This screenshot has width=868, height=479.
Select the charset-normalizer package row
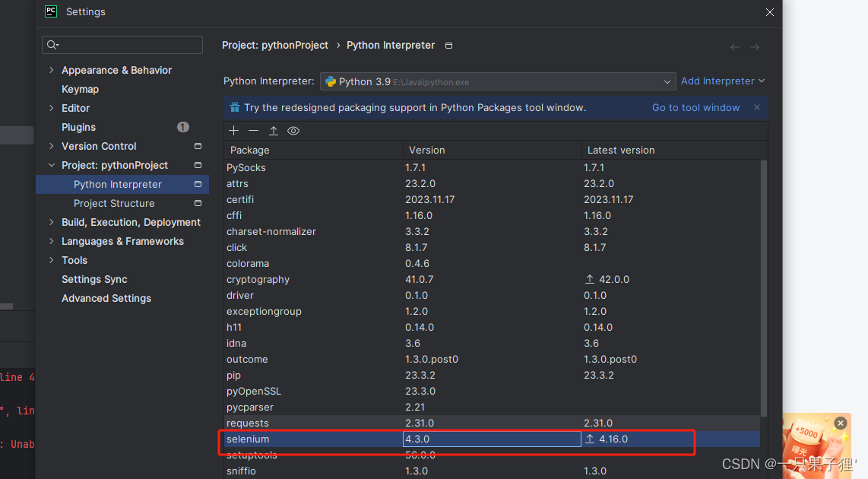coord(492,231)
